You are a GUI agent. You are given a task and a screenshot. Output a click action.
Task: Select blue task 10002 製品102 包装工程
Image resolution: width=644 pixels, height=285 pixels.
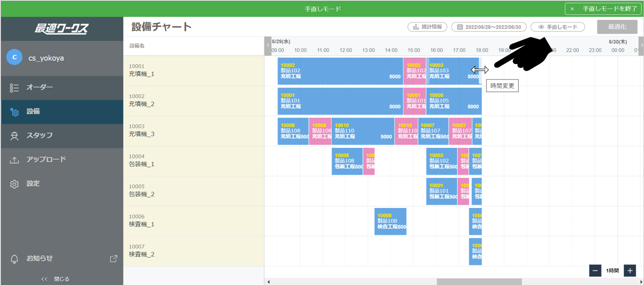click(442, 161)
